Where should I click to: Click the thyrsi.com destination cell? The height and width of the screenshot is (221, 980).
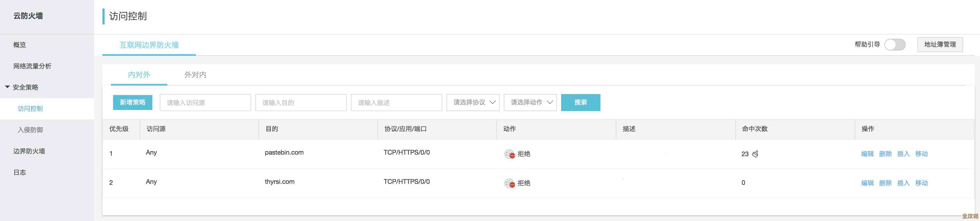click(280, 182)
